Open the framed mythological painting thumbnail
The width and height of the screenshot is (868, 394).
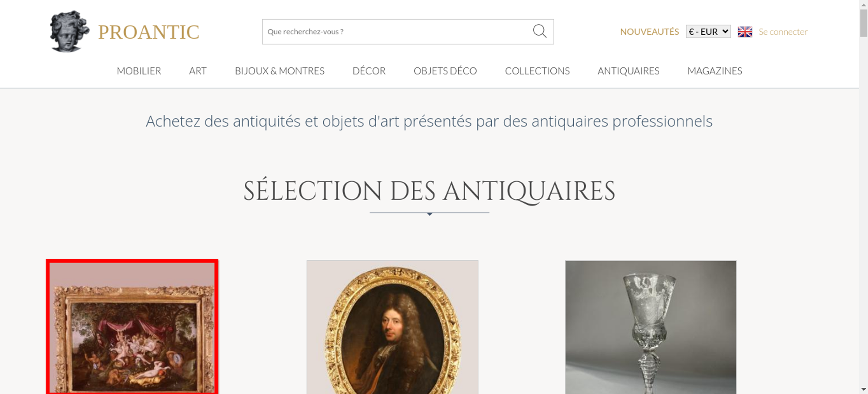click(x=132, y=327)
